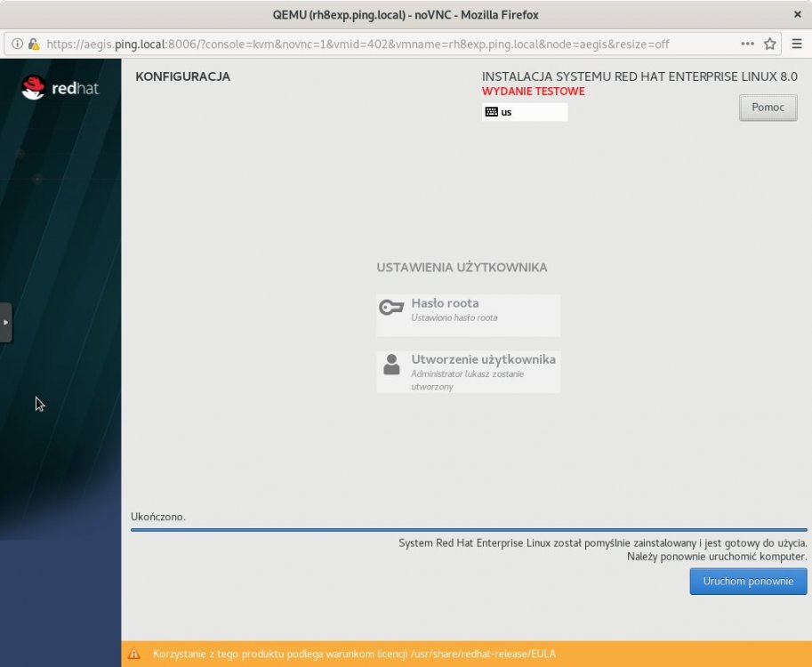812x667 pixels.
Task: Click the INSTALACJA SYSTEMU RED HAT title
Action: point(639,76)
